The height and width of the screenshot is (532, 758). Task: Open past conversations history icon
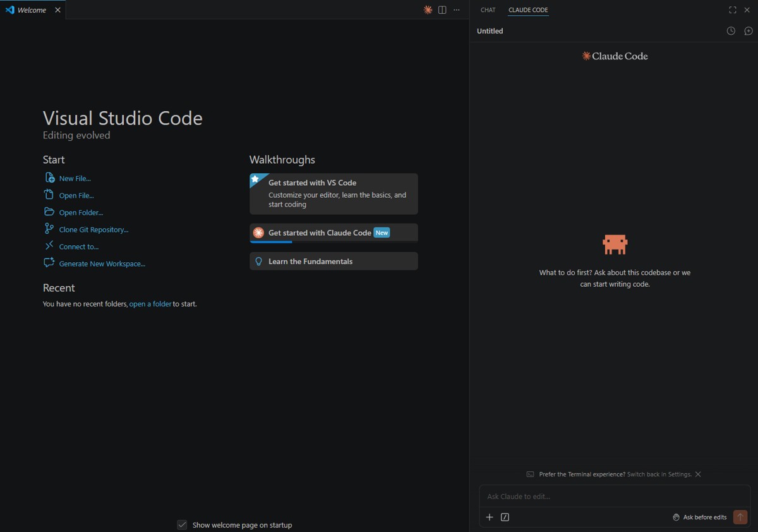point(731,31)
